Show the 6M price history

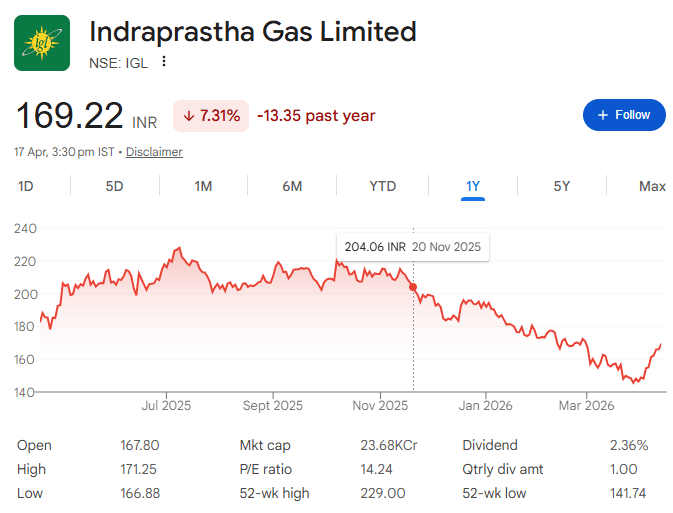click(x=292, y=186)
